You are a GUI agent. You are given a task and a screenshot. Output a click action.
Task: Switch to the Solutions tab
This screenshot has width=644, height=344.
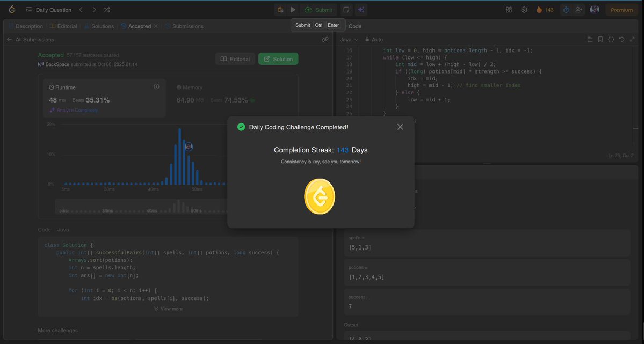99,26
